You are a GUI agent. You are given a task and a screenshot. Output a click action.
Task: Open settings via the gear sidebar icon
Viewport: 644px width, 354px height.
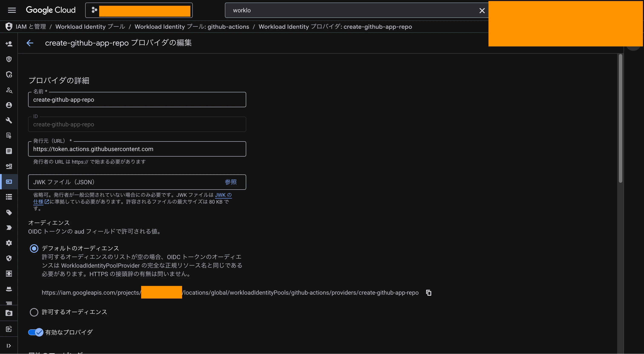9,243
